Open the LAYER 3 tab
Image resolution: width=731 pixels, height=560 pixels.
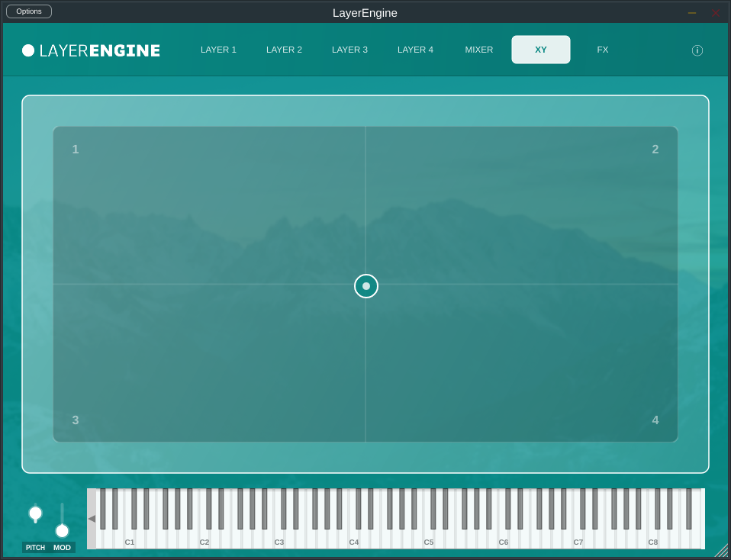(349, 50)
